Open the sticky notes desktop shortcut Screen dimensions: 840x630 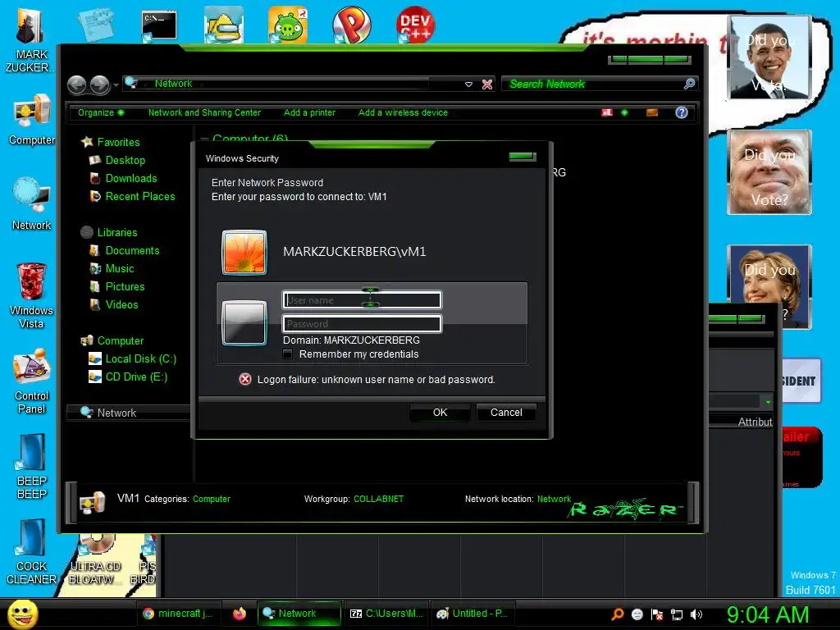[96, 24]
